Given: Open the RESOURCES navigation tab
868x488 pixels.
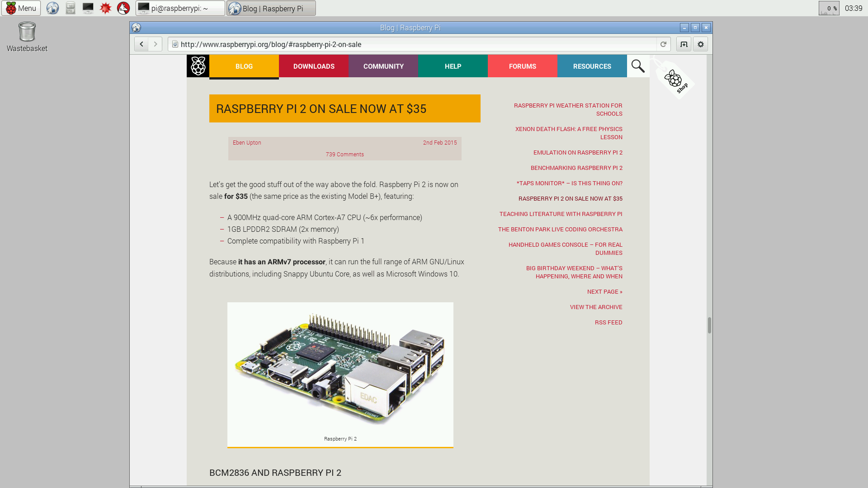Looking at the screenshot, I should [x=592, y=66].
